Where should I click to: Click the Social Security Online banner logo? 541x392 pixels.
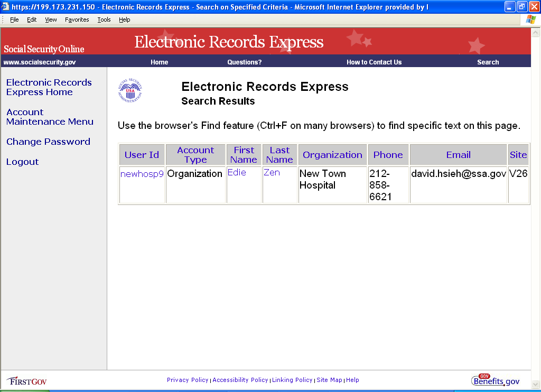pos(44,49)
